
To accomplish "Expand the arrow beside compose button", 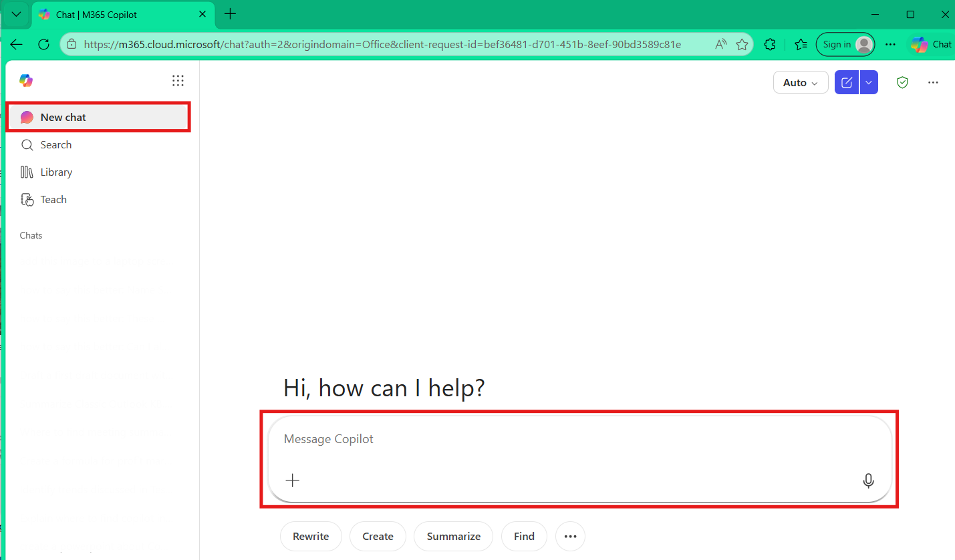I will (x=869, y=83).
